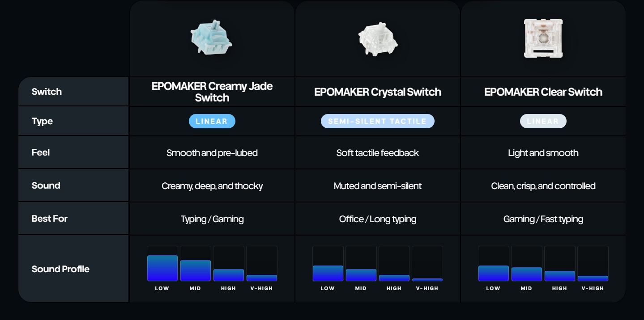Click the Clear Switch MID sound bar
Screen dimensions: 644x320
[527, 274]
